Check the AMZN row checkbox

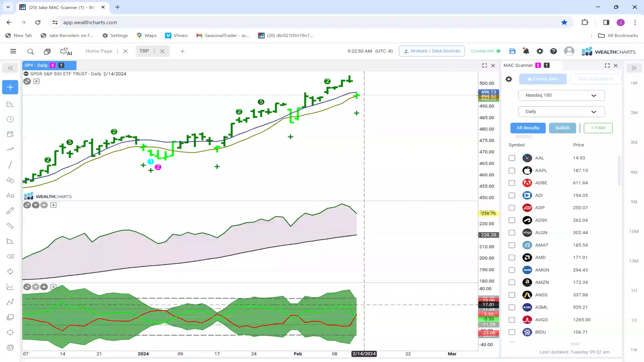(x=512, y=282)
